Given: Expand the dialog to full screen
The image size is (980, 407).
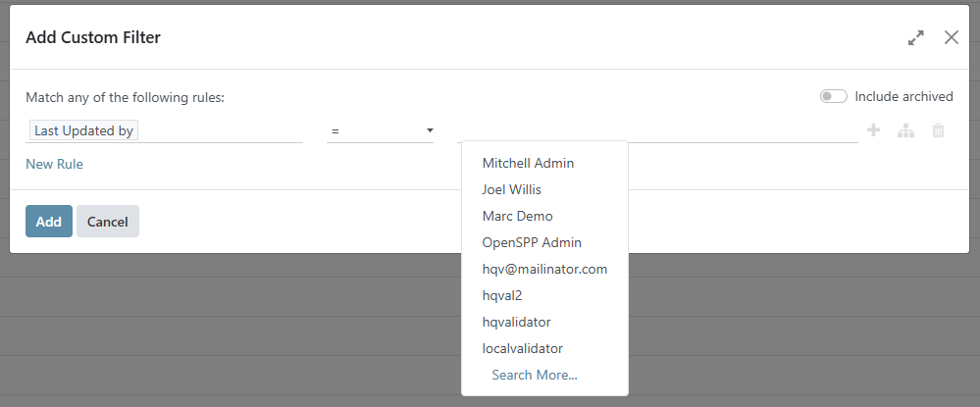Looking at the screenshot, I should [x=915, y=38].
